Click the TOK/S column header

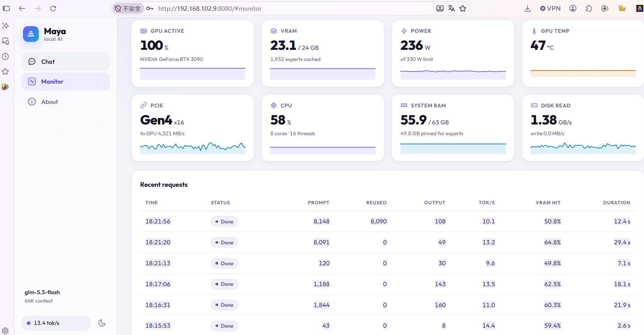(486, 203)
